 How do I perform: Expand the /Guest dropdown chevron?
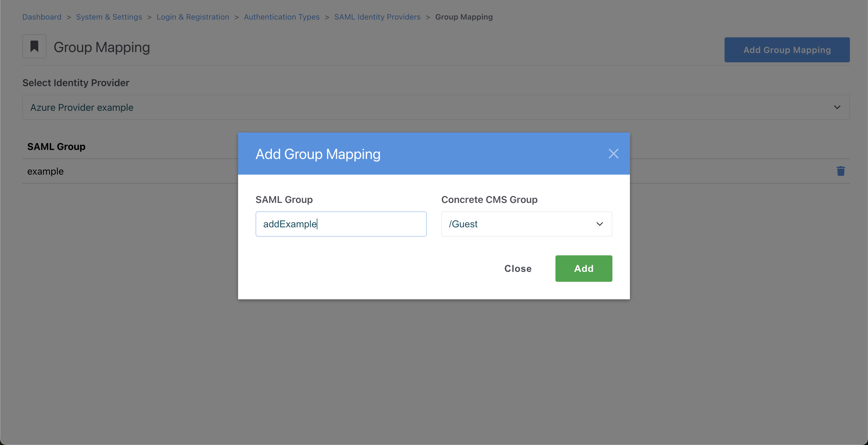[599, 224]
